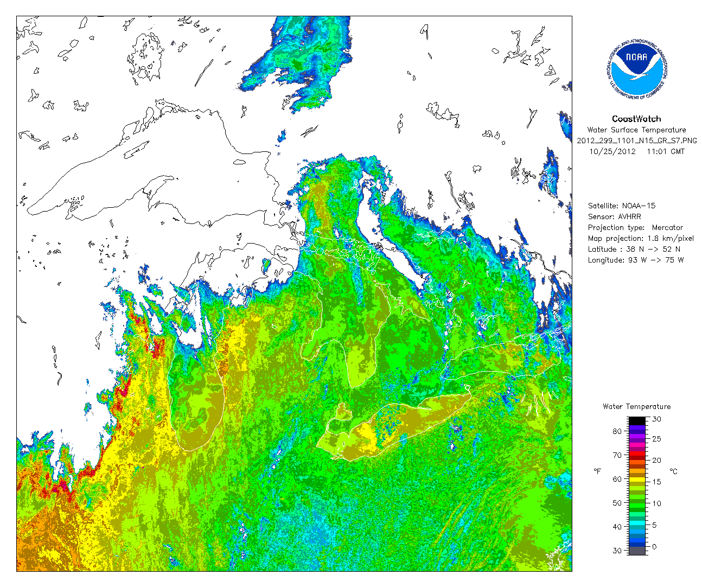
Task: Click the CoastWatch title text
Action: [636, 119]
